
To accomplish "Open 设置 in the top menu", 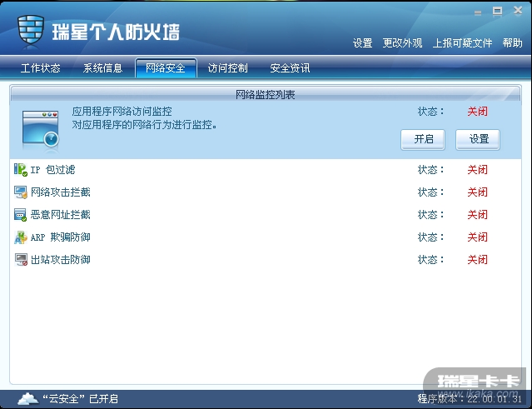I will coord(363,43).
